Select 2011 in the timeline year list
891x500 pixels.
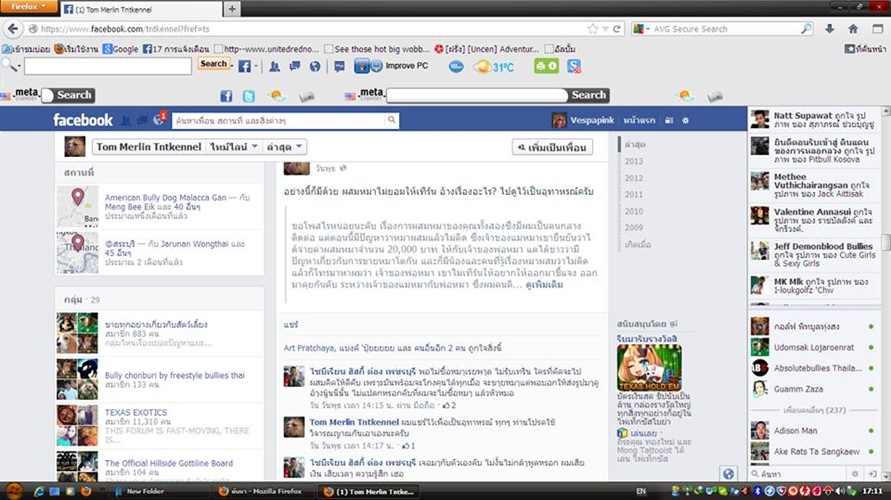(x=634, y=194)
